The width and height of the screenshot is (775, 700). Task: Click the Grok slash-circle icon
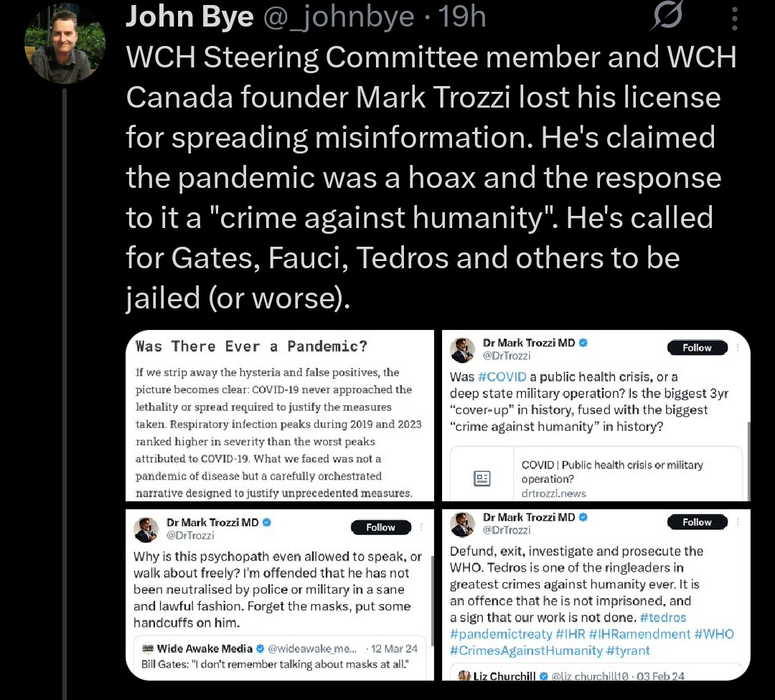[667, 16]
